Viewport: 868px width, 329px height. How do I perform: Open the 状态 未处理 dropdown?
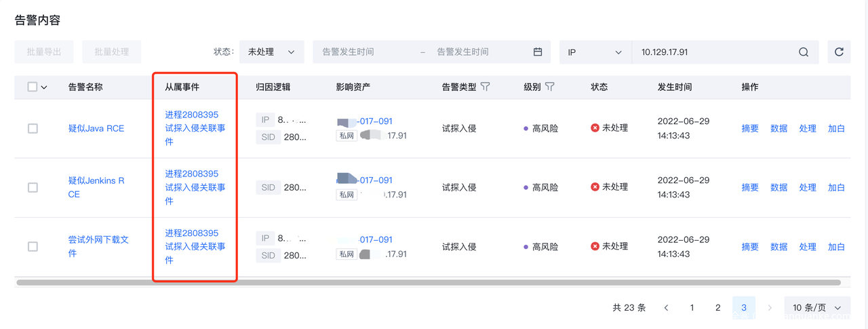coord(271,52)
